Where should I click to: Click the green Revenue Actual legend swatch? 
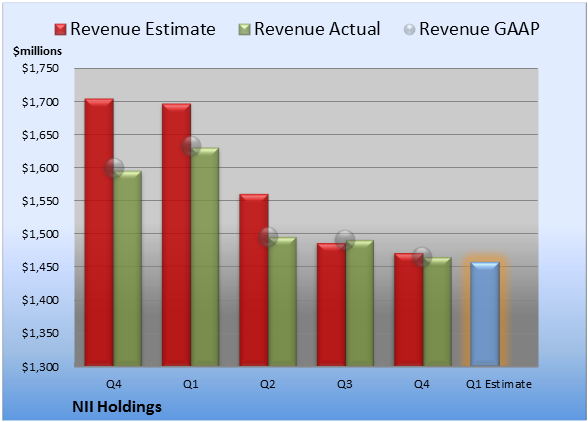[244, 30]
